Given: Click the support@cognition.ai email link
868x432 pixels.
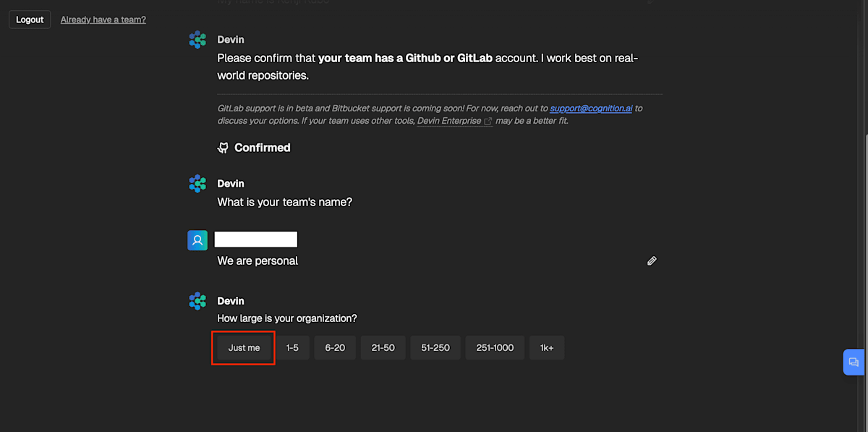Looking at the screenshot, I should (591, 109).
